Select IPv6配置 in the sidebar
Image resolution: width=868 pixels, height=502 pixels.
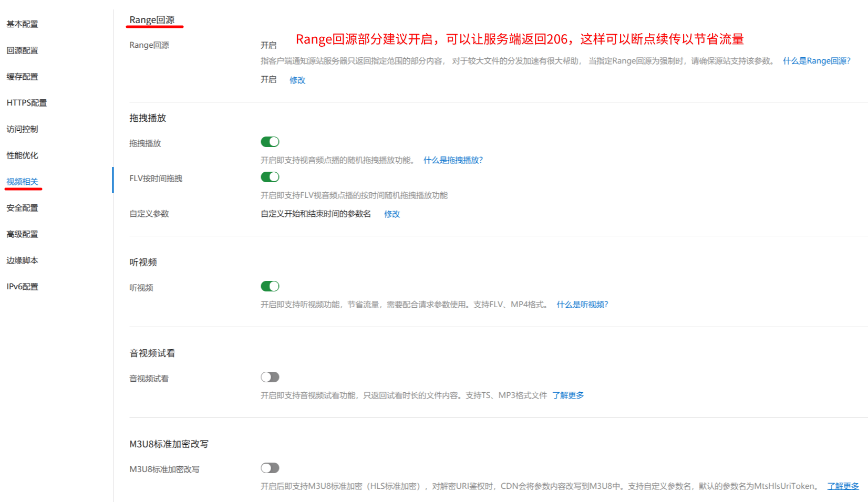22,287
